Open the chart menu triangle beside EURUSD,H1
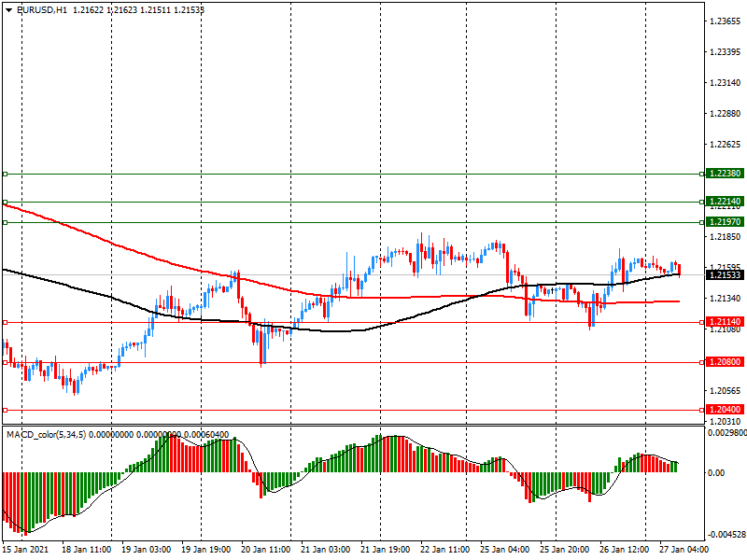The height and width of the screenshot is (560, 747). [9, 9]
